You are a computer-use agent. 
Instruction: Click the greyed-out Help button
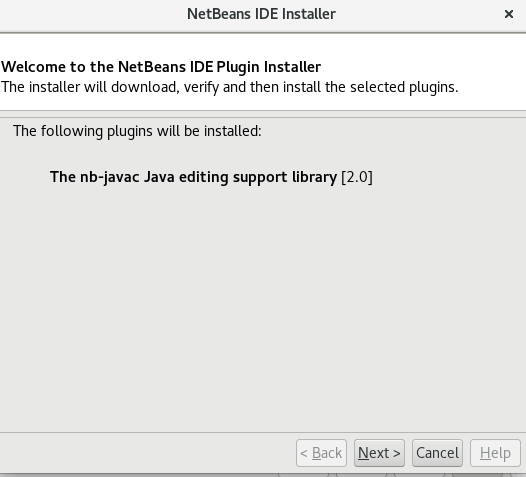click(x=495, y=453)
